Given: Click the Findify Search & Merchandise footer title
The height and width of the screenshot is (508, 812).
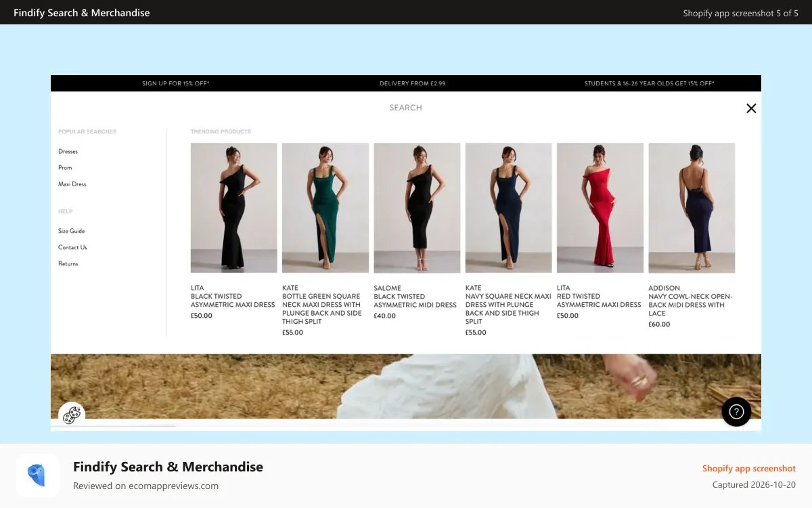Looking at the screenshot, I should (168, 467).
